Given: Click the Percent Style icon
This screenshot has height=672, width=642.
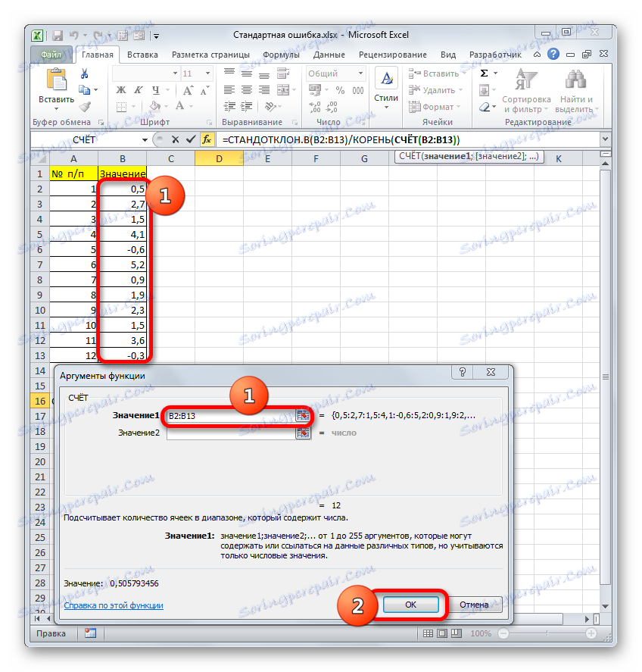Looking at the screenshot, I should tap(340, 89).
